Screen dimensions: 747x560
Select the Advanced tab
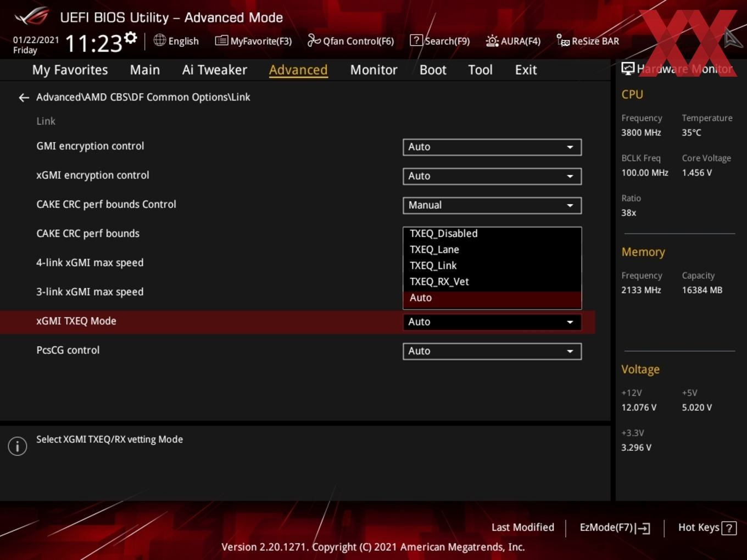[298, 70]
